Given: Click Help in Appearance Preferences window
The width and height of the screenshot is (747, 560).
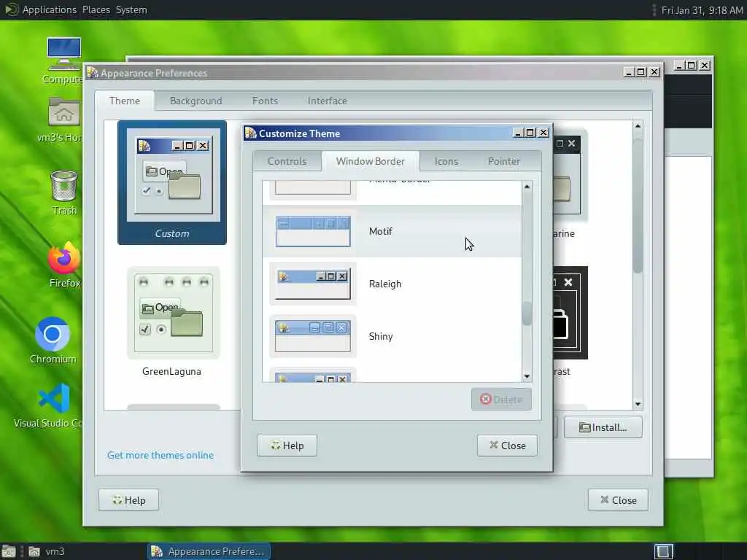Looking at the screenshot, I should (128, 500).
